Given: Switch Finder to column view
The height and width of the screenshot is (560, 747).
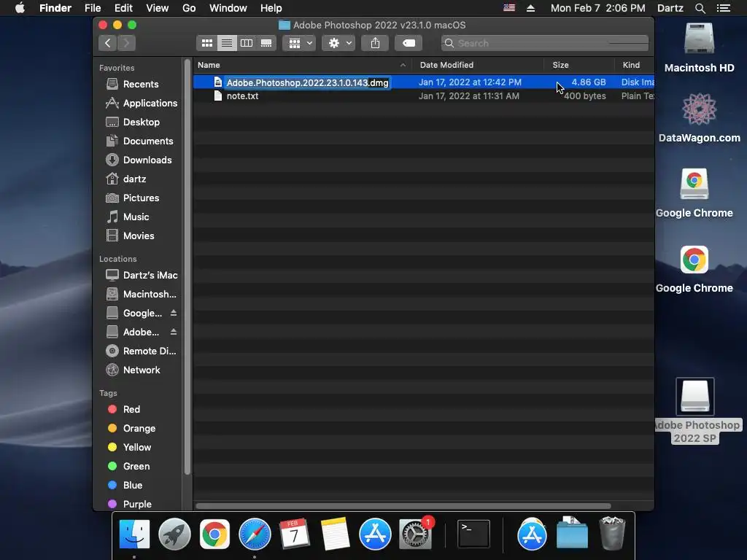Looking at the screenshot, I should point(247,43).
